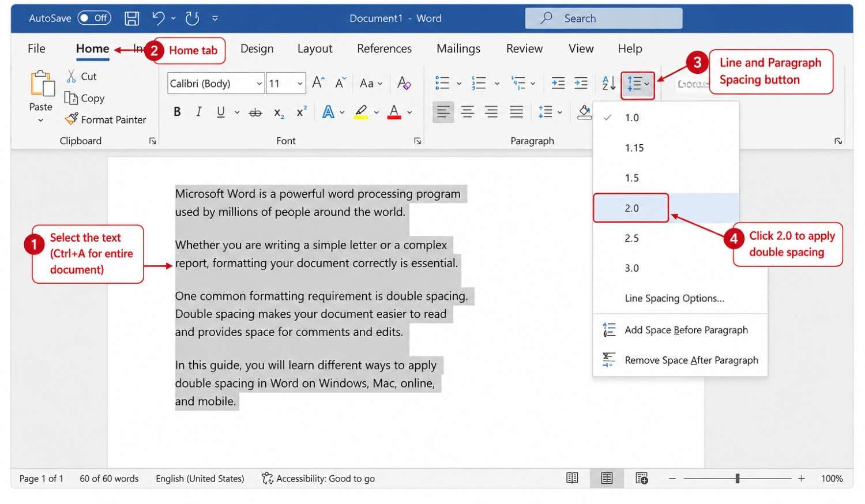Justify the selected text
The image size is (865, 504).
tap(517, 112)
